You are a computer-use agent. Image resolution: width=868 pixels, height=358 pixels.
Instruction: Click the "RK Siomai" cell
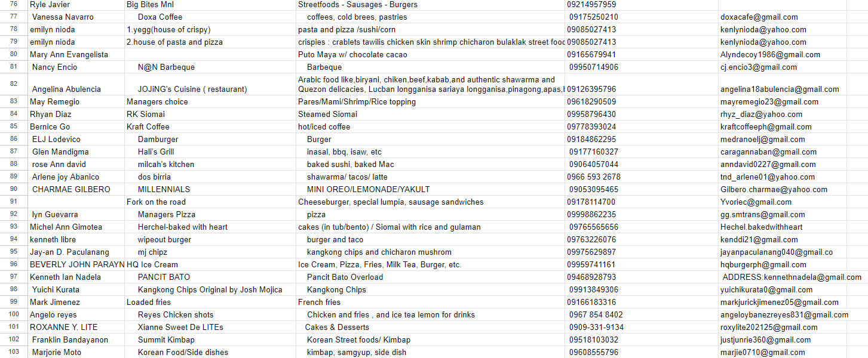[146, 114]
